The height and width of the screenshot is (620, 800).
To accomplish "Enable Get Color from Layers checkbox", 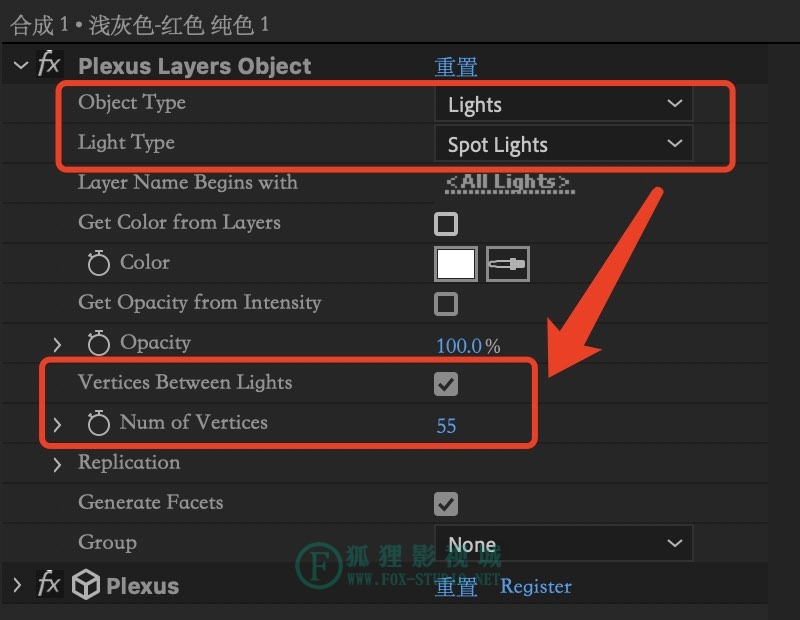I will point(446,224).
